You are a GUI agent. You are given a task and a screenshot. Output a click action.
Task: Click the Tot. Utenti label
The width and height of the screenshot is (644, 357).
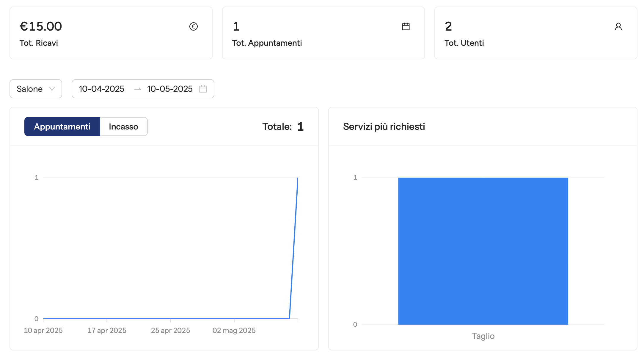click(464, 43)
